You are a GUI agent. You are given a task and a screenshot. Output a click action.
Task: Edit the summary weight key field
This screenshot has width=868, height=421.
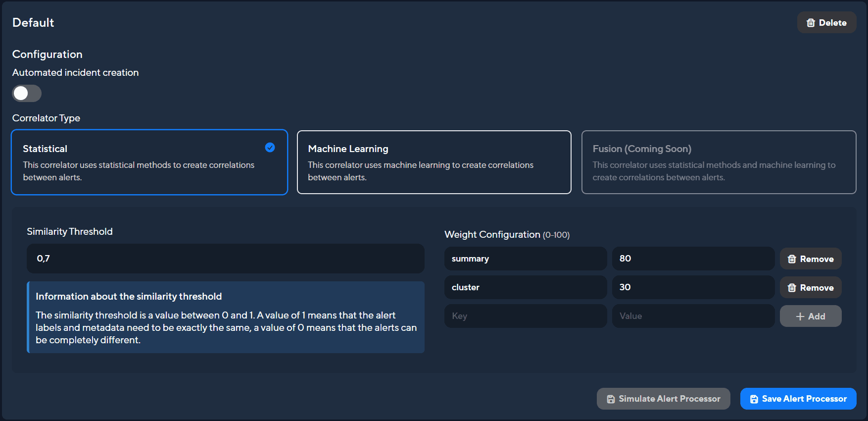[526, 259]
